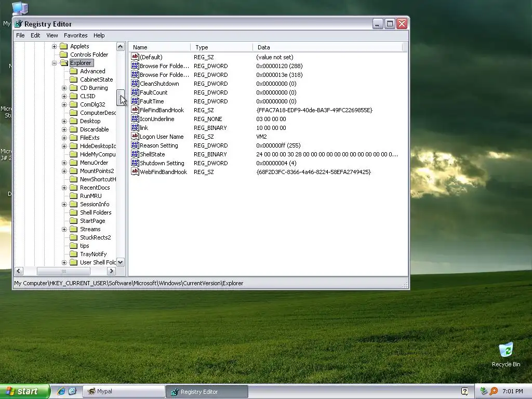
Task: Click the Advanced folder icon
Action: pyautogui.click(x=74, y=71)
